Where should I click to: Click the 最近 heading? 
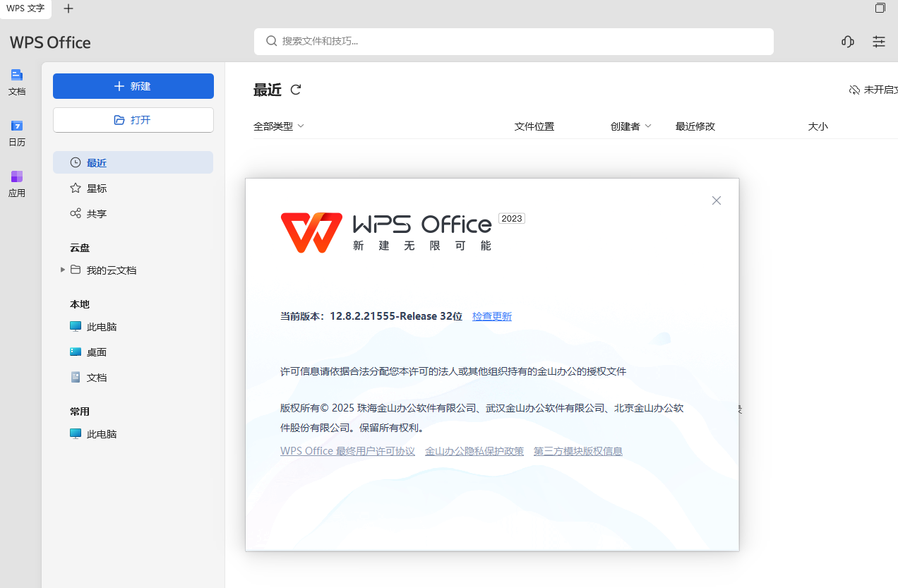268,90
